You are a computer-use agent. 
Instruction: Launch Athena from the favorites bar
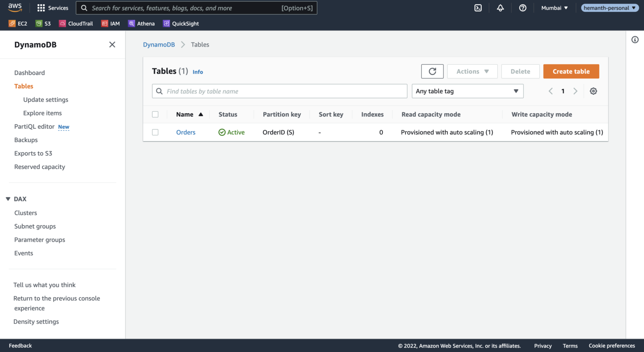(x=141, y=23)
